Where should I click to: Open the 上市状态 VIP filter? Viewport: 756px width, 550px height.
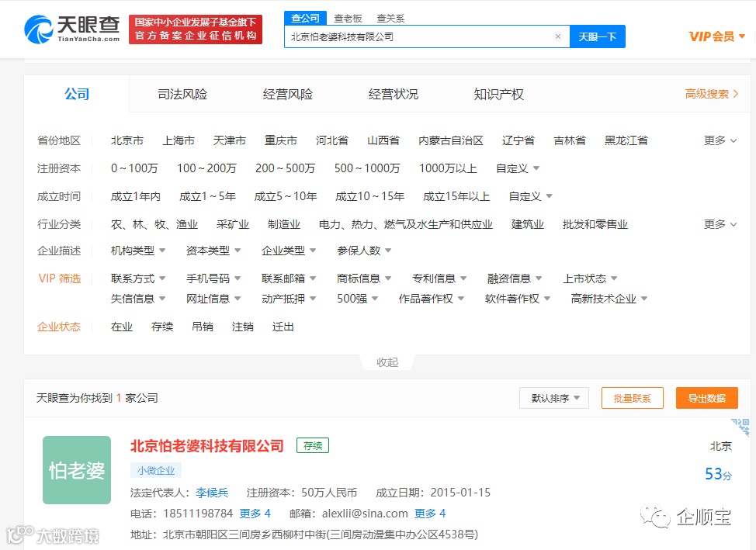click(x=590, y=278)
